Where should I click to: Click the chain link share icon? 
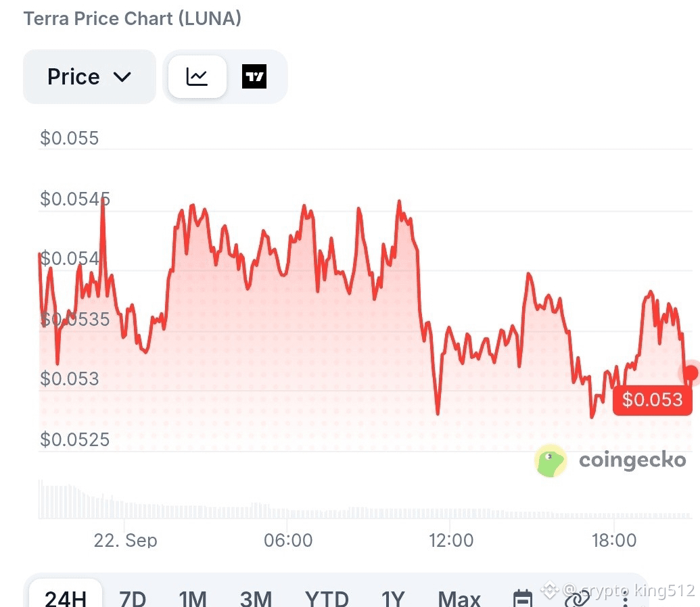[x=577, y=598]
